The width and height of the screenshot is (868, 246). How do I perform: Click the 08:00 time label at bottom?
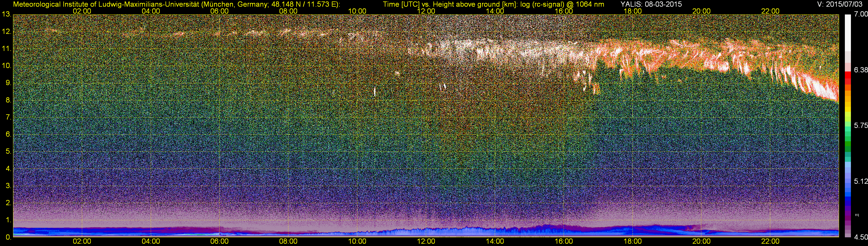coord(288,241)
